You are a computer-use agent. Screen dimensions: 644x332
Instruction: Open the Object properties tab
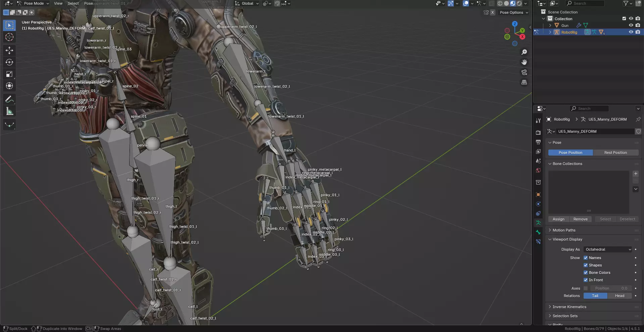[x=538, y=195]
